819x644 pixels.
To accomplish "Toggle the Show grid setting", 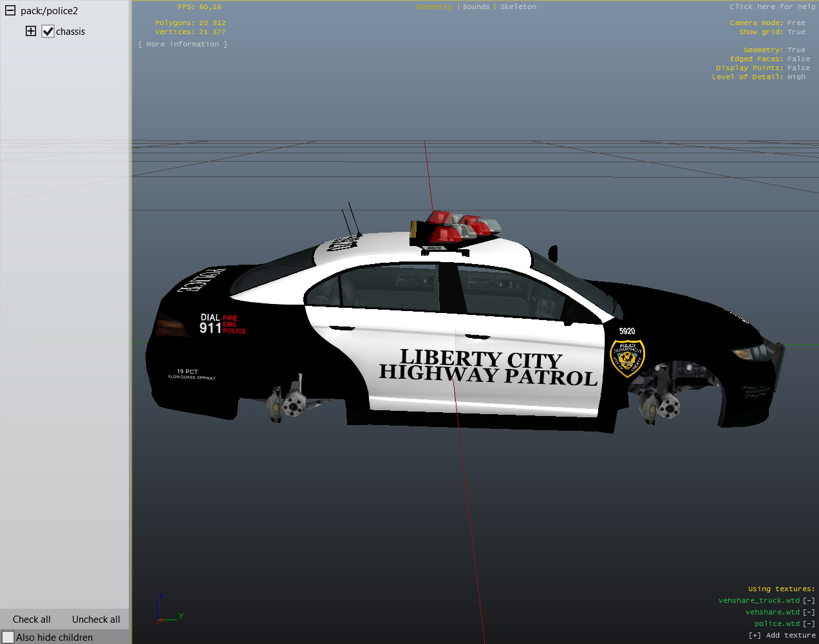I will (x=796, y=32).
